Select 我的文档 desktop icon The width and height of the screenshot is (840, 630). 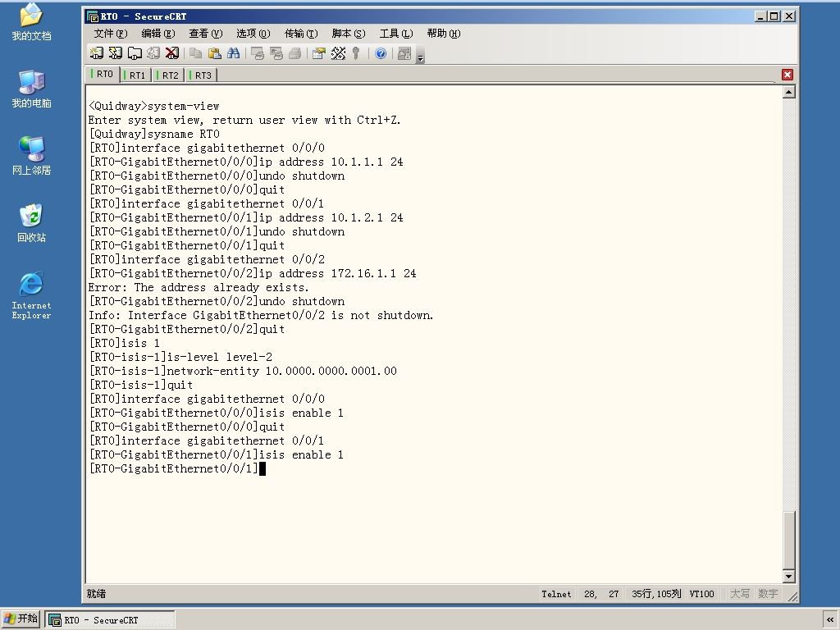tap(32, 22)
